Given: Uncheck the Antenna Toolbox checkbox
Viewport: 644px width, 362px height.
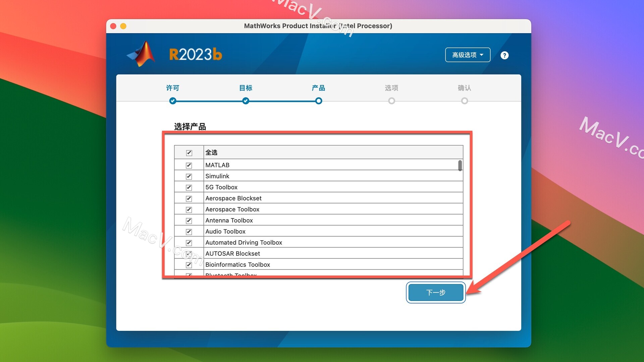Looking at the screenshot, I should pos(189,221).
